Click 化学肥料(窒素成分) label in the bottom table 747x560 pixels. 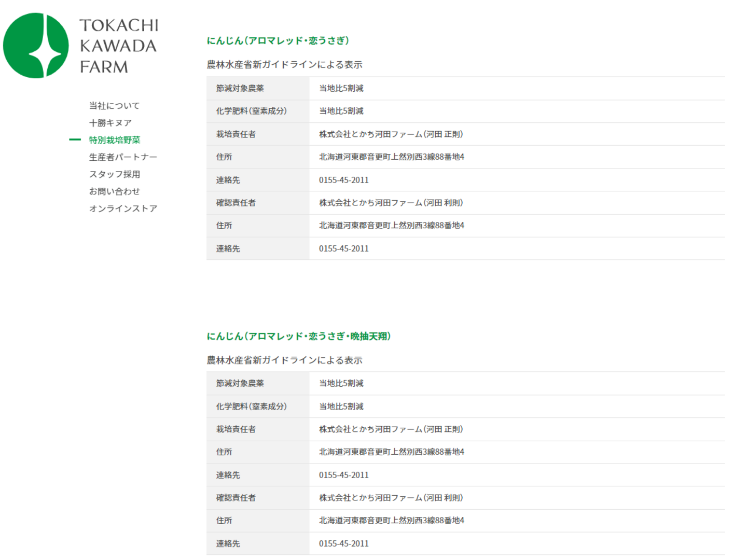point(252,407)
